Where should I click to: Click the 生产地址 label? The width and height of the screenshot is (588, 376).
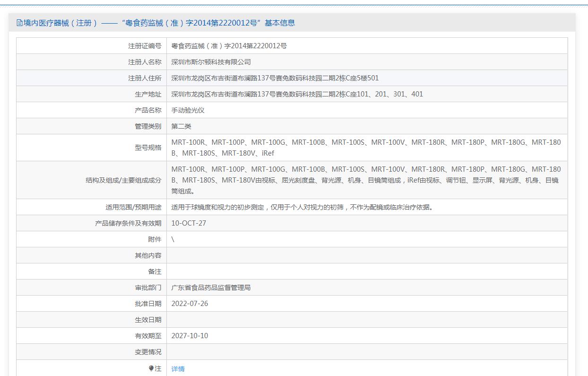tap(148, 94)
